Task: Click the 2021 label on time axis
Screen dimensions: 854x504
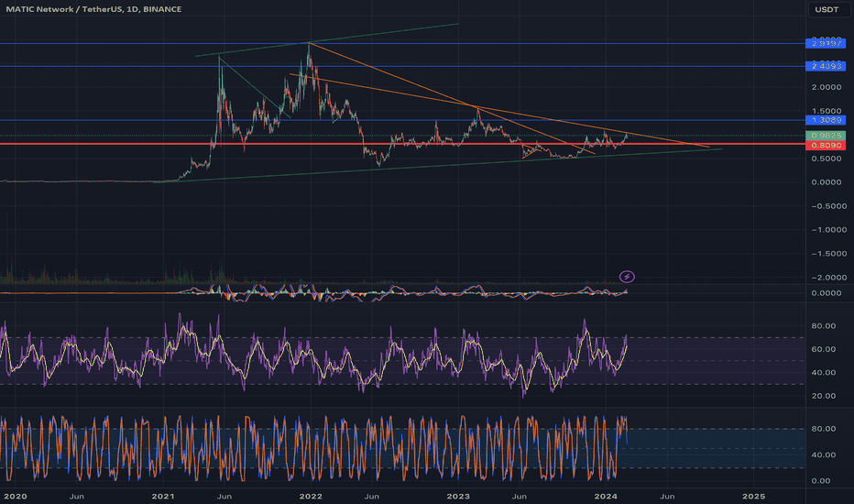Action: pyautogui.click(x=163, y=497)
